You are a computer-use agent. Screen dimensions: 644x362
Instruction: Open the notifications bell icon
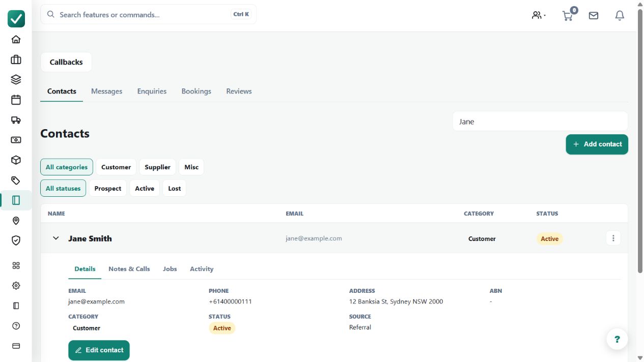click(620, 16)
